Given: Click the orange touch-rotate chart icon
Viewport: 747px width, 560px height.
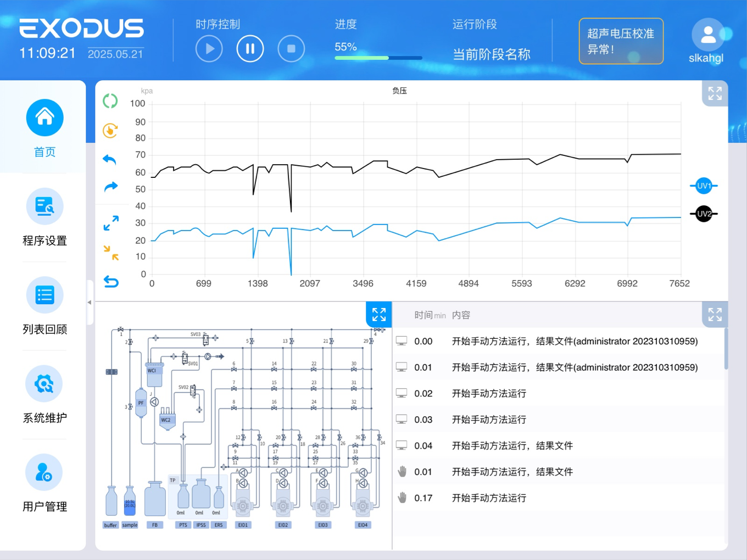Looking at the screenshot, I should (x=110, y=131).
